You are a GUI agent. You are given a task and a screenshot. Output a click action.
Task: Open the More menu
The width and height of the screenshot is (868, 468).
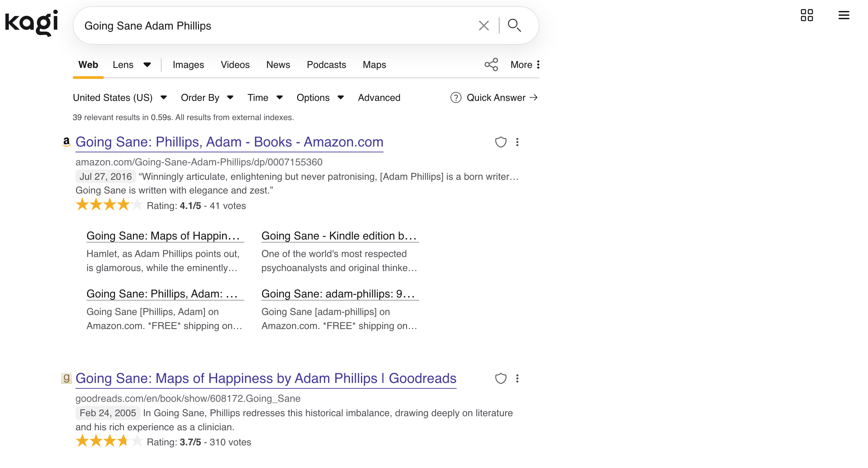click(525, 65)
